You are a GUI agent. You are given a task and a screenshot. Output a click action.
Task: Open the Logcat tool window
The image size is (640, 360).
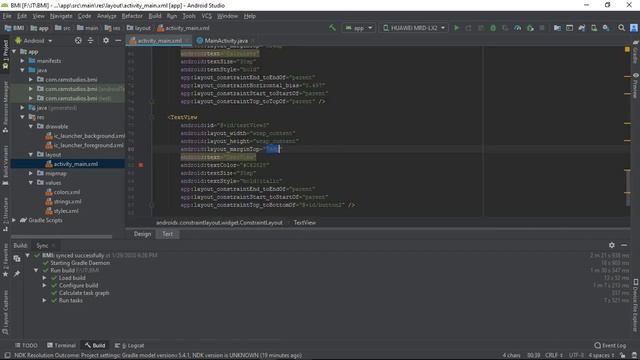click(x=129, y=345)
